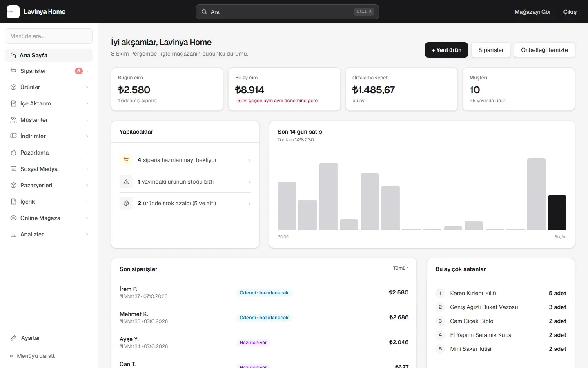588x368 pixels.
Task: Open the Sosyal Medya menu item
Action: pyautogui.click(x=49, y=169)
